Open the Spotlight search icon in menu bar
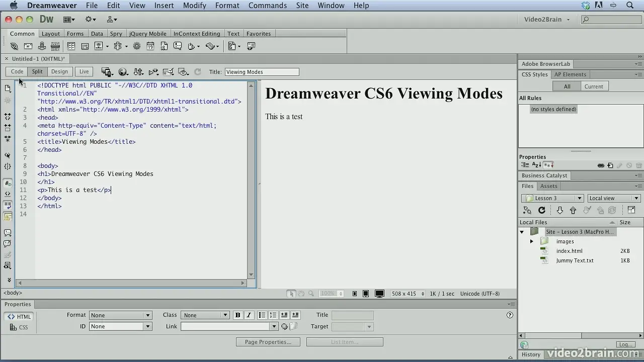 [630, 6]
